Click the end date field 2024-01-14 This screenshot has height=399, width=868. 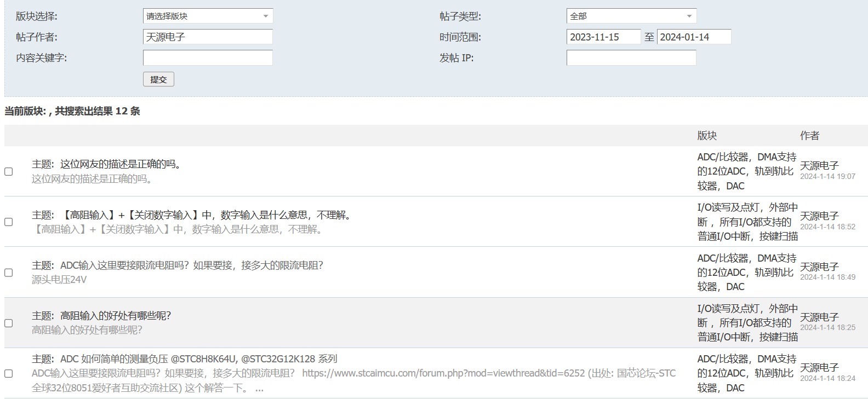tap(694, 37)
